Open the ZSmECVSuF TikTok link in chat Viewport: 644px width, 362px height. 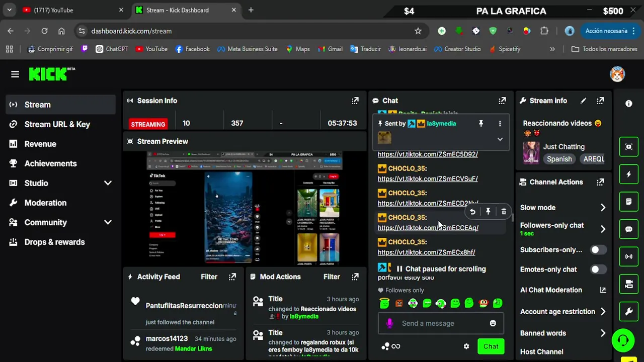[428, 178]
